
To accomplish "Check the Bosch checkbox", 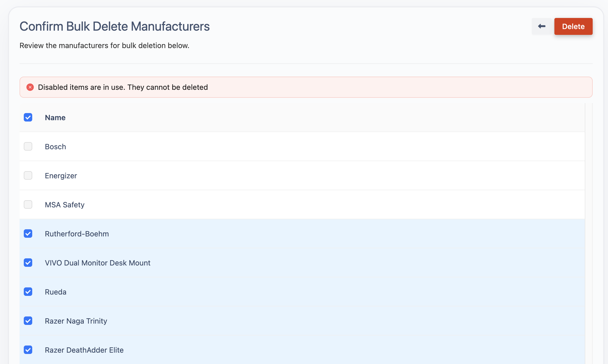I will click(x=28, y=146).
